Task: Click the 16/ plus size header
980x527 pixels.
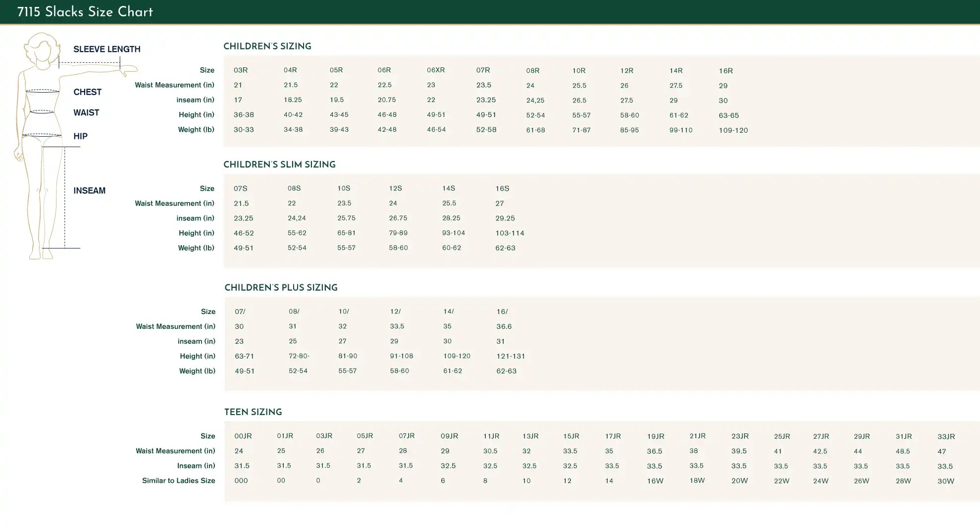Action: tap(502, 312)
